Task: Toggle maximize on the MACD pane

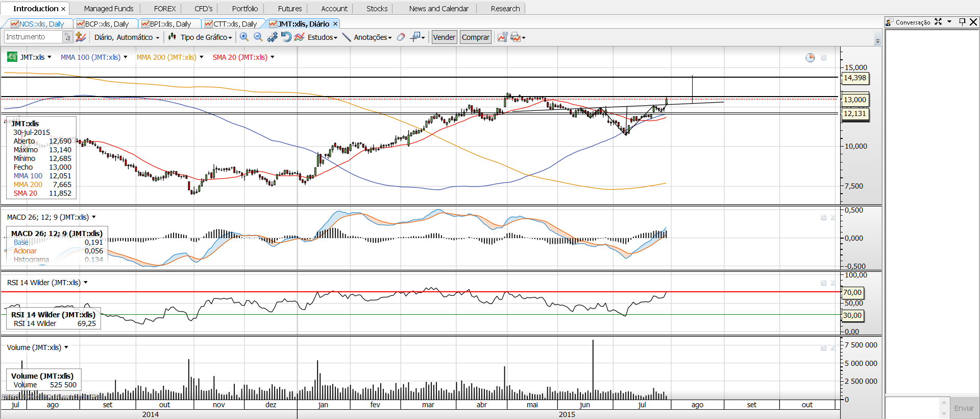Action: (x=823, y=218)
